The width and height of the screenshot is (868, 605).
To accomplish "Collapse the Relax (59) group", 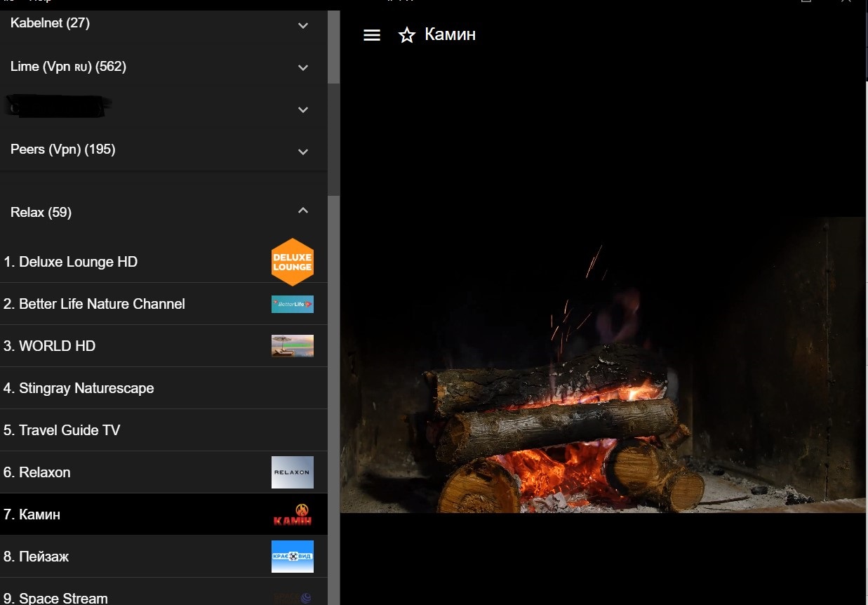I will 303,211.
